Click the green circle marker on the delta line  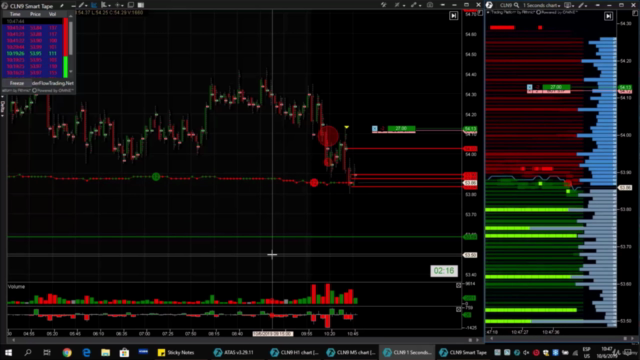point(156,177)
